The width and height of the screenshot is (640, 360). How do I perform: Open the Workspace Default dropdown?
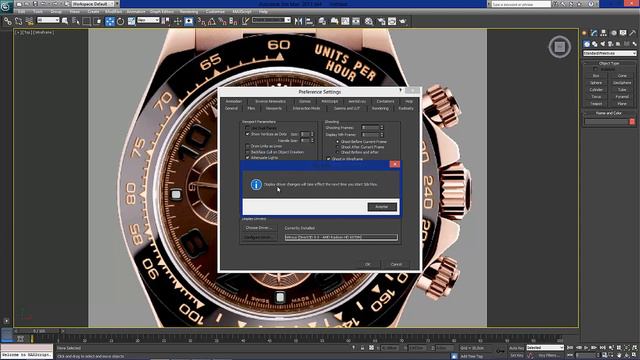tap(93, 4)
